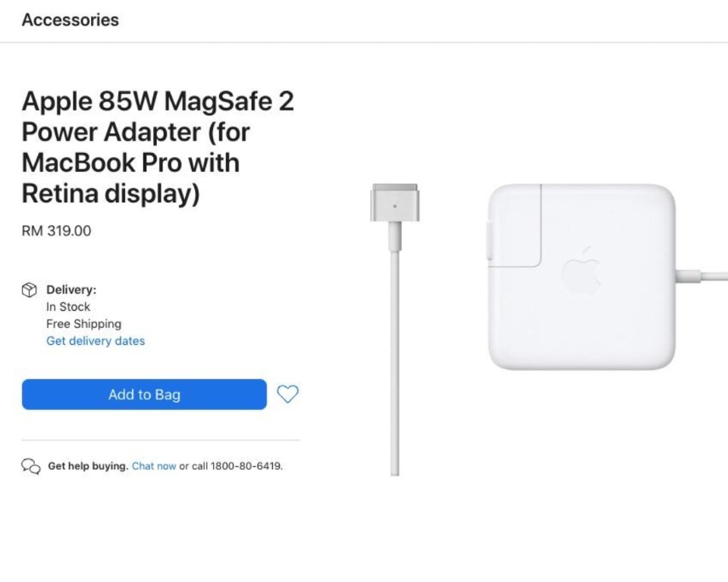Start a chat via the Chat now link
This screenshot has width=728, height=582.
coord(154,466)
